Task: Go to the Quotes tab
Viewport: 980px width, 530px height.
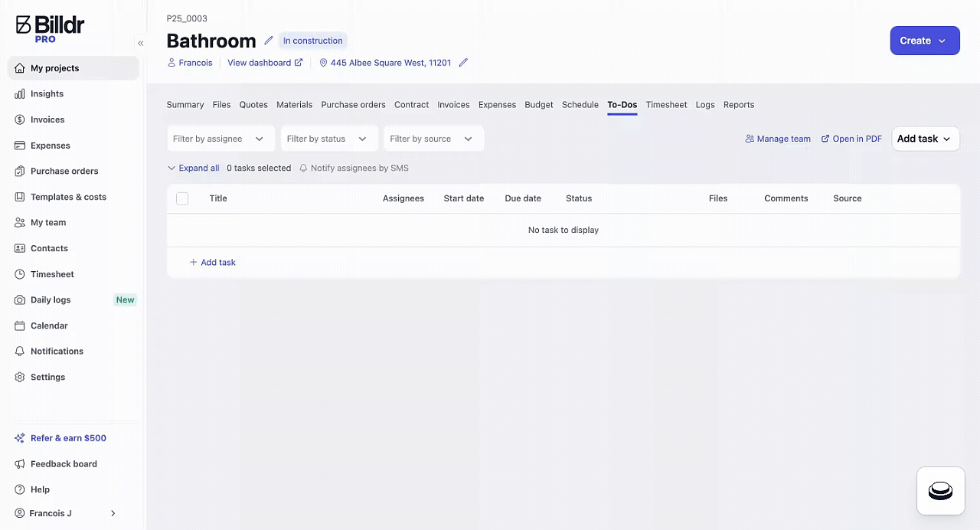Action: click(x=253, y=105)
